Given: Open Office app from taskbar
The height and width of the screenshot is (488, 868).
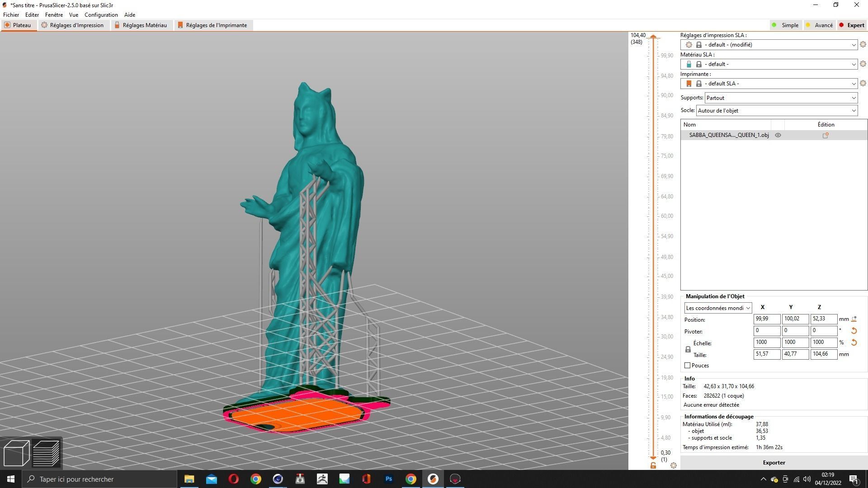Looking at the screenshot, I should coord(366,479).
